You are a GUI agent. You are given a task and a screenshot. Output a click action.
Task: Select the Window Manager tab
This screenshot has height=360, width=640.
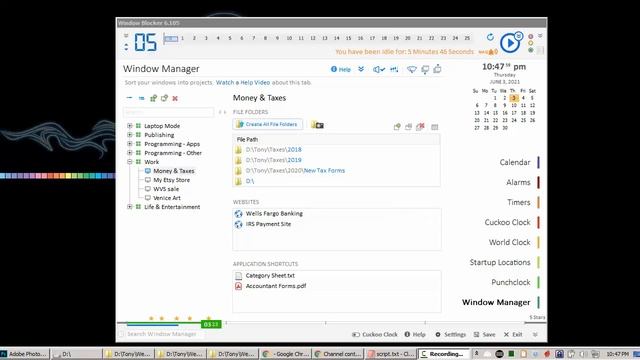click(496, 302)
